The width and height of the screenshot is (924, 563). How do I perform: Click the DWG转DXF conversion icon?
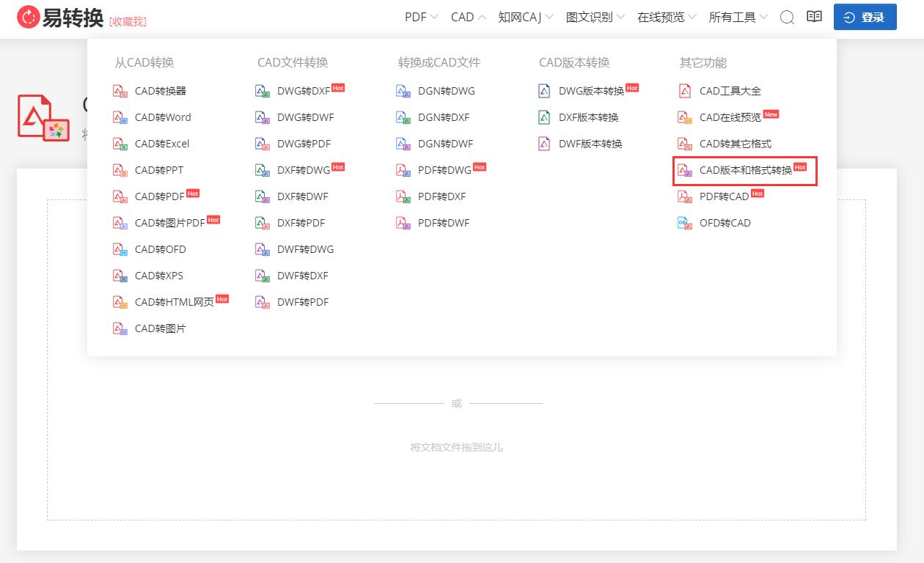[x=262, y=90]
